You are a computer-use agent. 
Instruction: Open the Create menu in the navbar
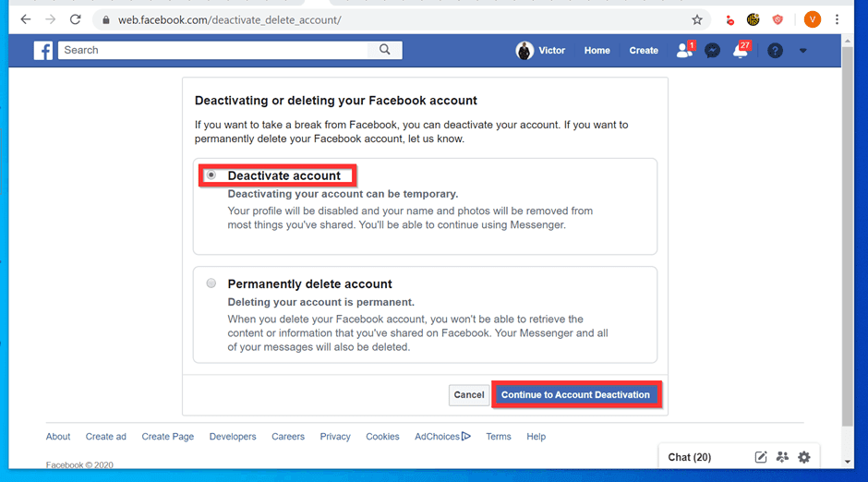coord(644,51)
